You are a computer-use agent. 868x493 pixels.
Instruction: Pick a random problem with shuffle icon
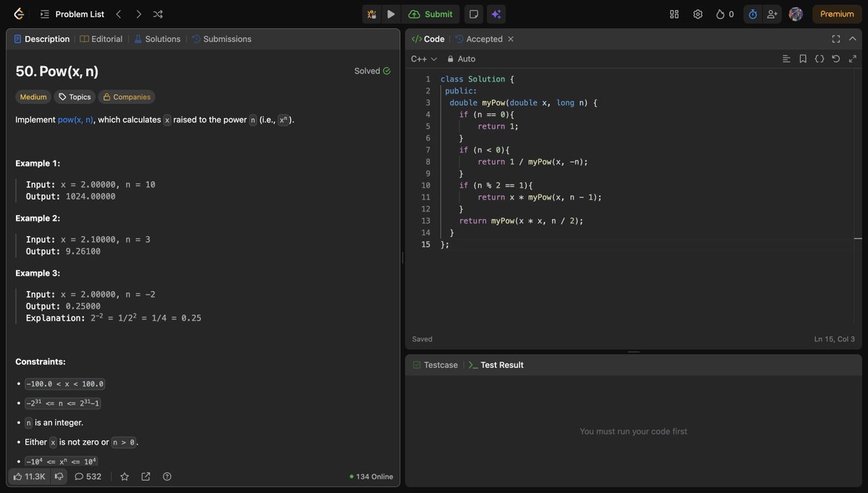tap(158, 14)
